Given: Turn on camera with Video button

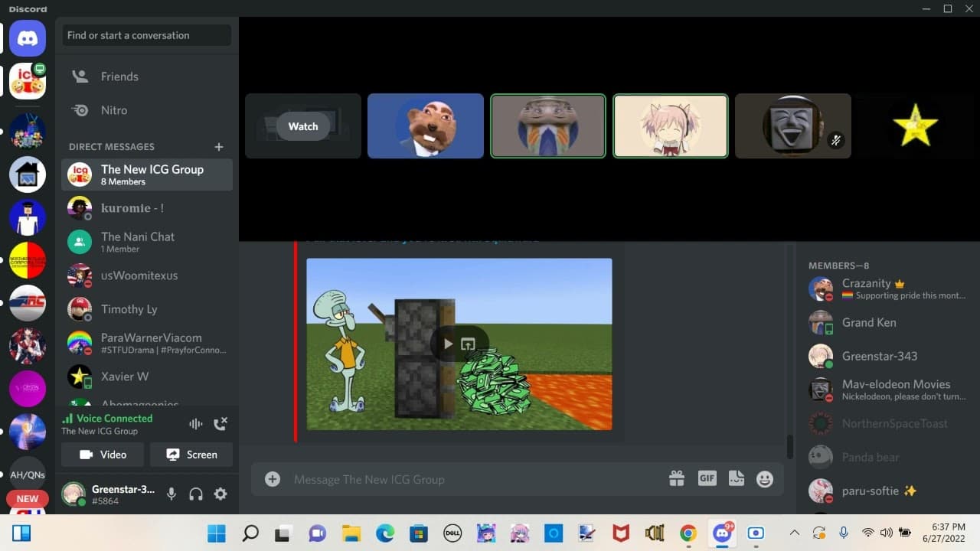Looking at the screenshot, I should [x=103, y=455].
